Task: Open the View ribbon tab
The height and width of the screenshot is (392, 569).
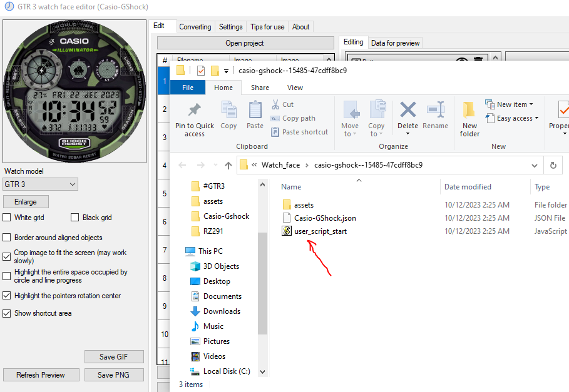Action: [x=295, y=88]
